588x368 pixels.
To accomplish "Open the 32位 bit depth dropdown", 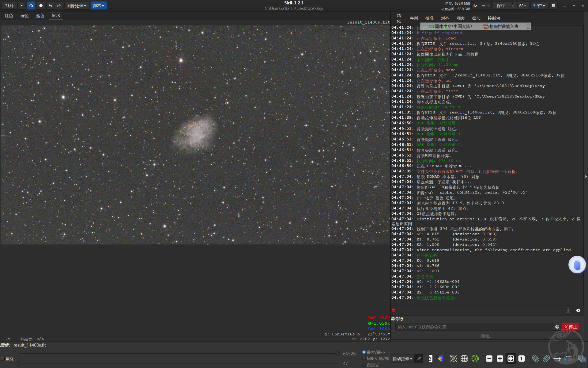I will pos(539,6).
